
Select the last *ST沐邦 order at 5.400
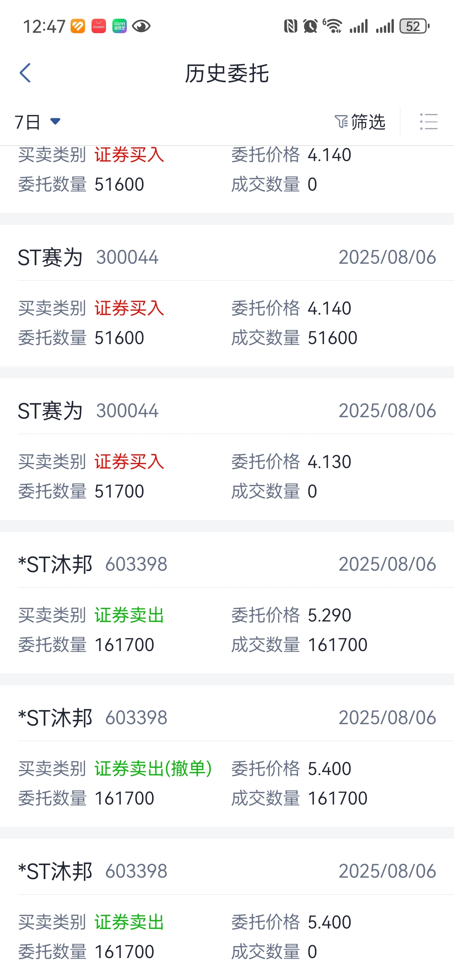(x=227, y=909)
